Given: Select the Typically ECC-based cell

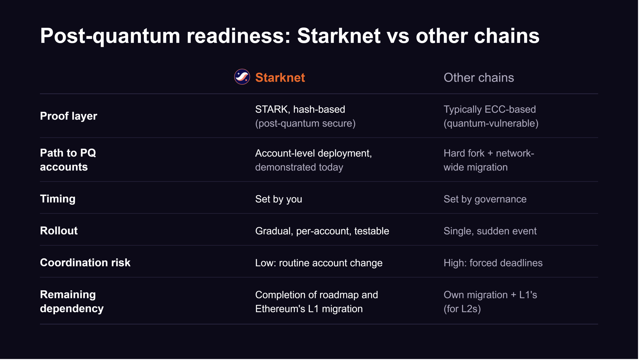Looking at the screenshot, I should [491, 116].
